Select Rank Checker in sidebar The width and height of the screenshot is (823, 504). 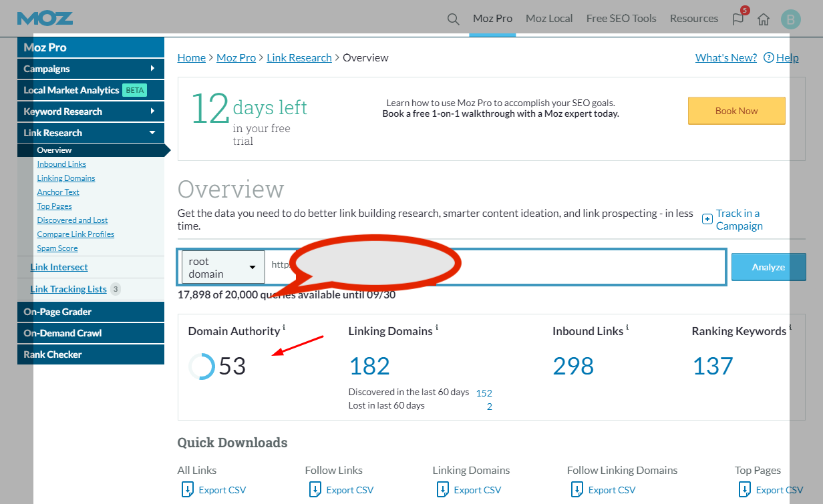(x=91, y=354)
